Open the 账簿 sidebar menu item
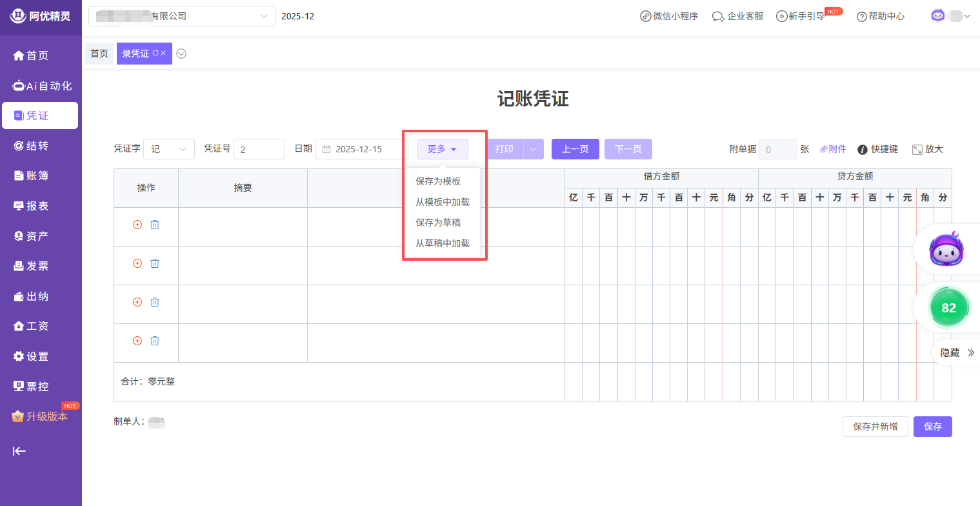 coord(37,176)
